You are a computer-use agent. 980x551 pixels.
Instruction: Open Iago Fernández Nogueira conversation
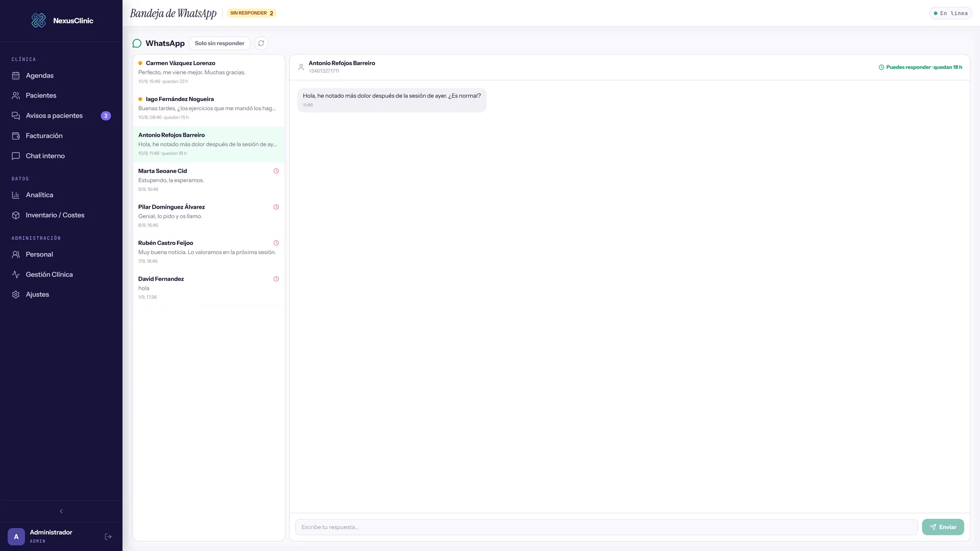pos(209,108)
